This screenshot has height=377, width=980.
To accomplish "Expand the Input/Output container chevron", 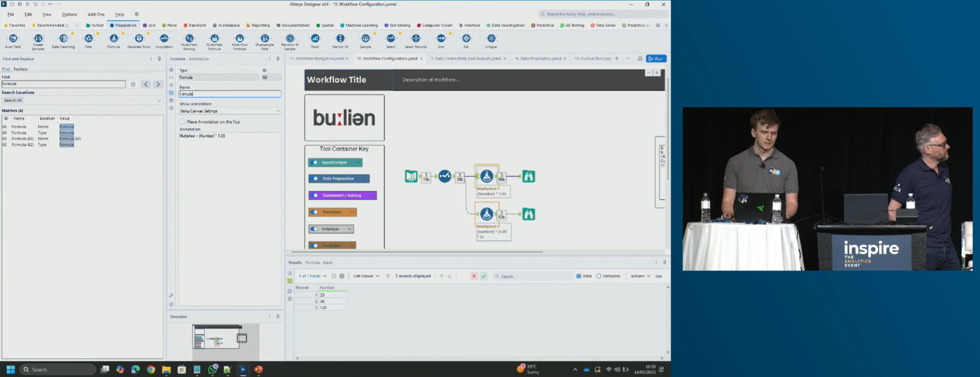I will pyautogui.click(x=358, y=162).
